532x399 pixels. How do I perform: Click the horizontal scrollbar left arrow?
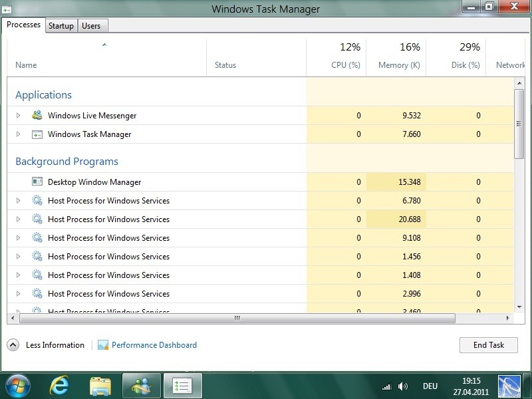tap(13, 319)
